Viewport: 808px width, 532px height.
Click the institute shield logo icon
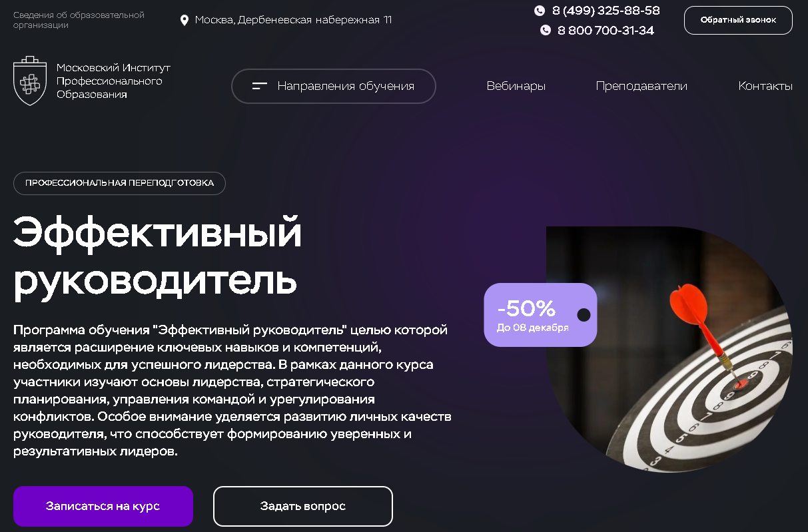click(30, 81)
